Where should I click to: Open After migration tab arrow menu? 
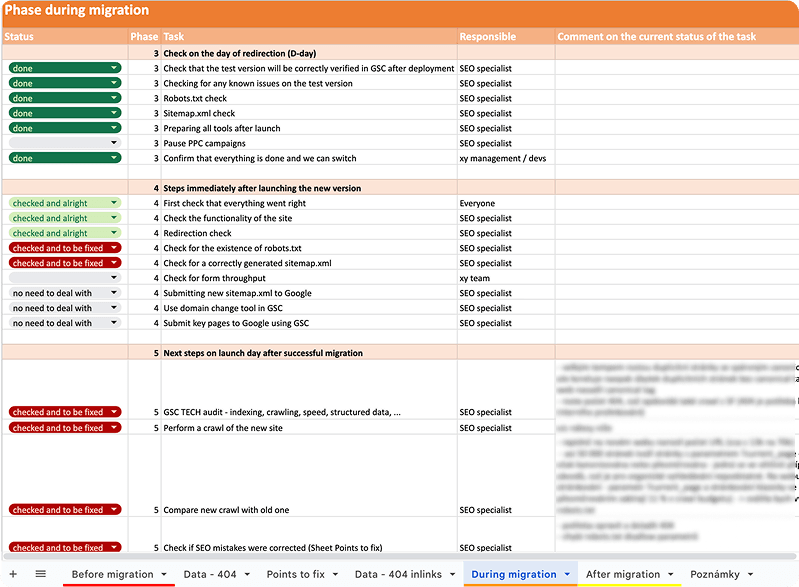pos(671,575)
